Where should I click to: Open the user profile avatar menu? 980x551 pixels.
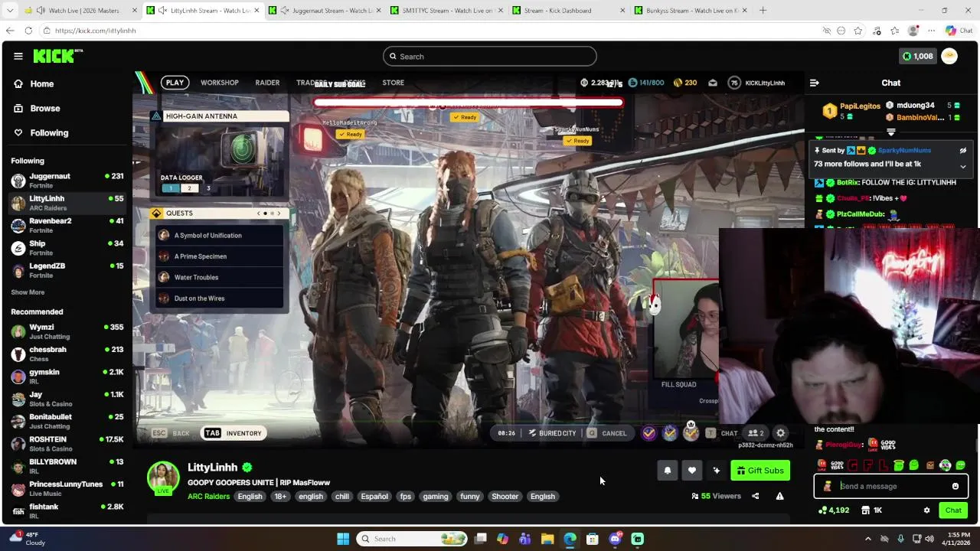pos(949,56)
